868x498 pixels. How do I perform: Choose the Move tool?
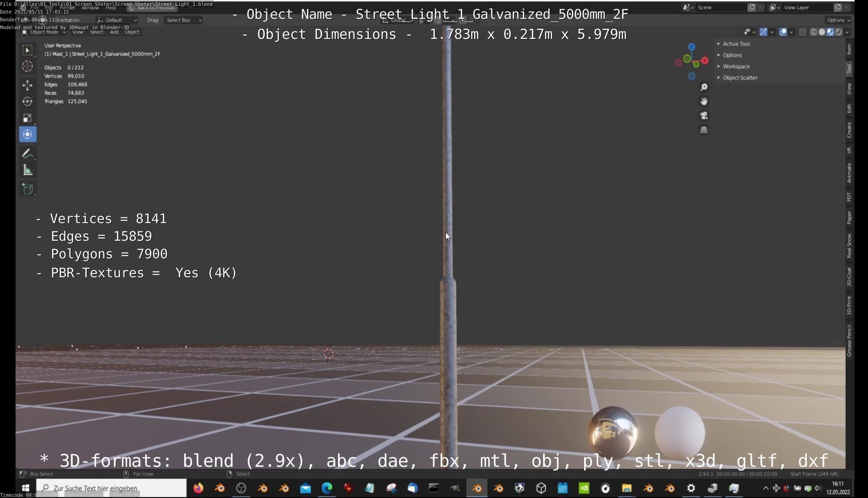click(27, 85)
